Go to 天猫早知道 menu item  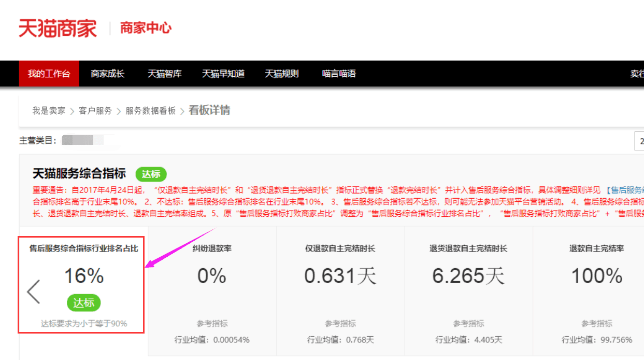[223, 74]
